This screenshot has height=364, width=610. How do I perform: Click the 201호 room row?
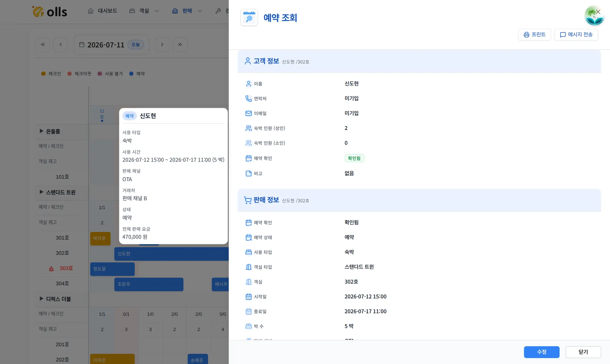[x=62, y=344]
